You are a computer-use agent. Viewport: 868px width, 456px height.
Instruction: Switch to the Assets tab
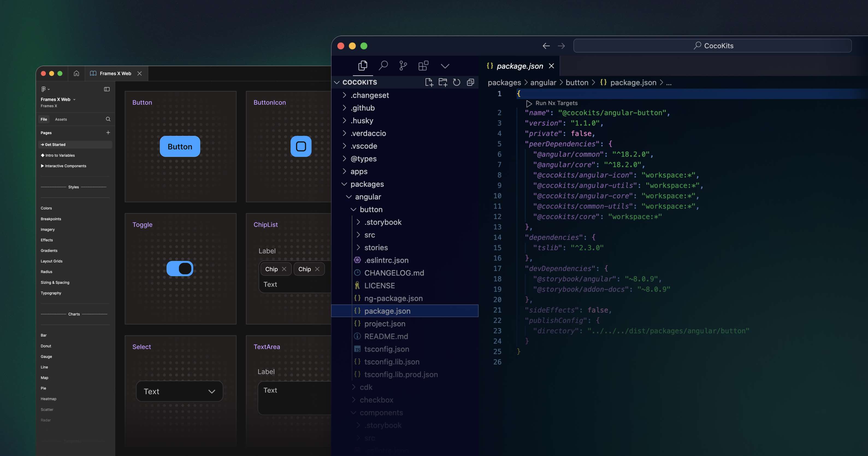point(61,119)
